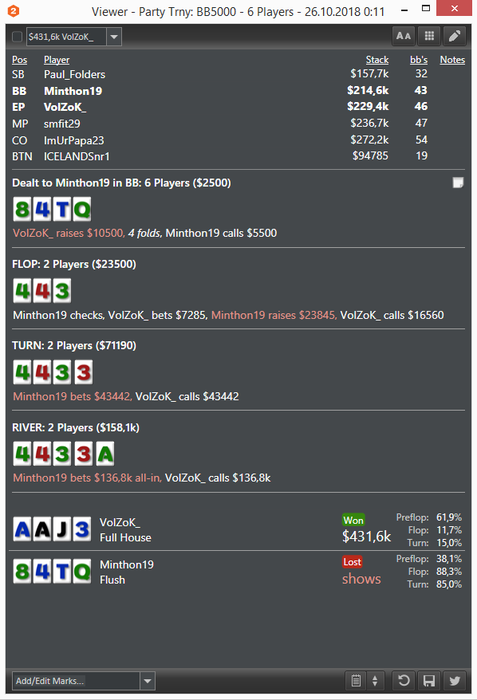The width and height of the screenshot is (477, 700).
Task: Click the AA font size icon
Action: click(403, 36)
